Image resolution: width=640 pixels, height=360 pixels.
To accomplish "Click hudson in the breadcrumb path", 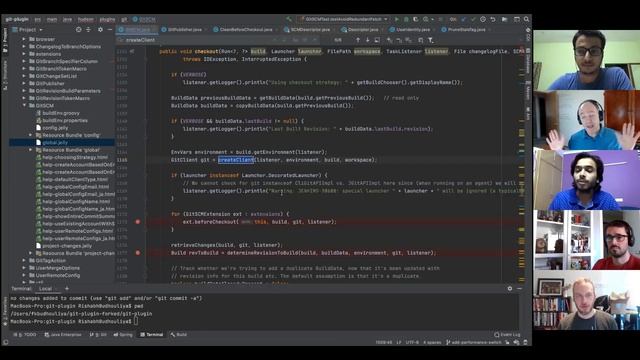I will pos(86,19).
